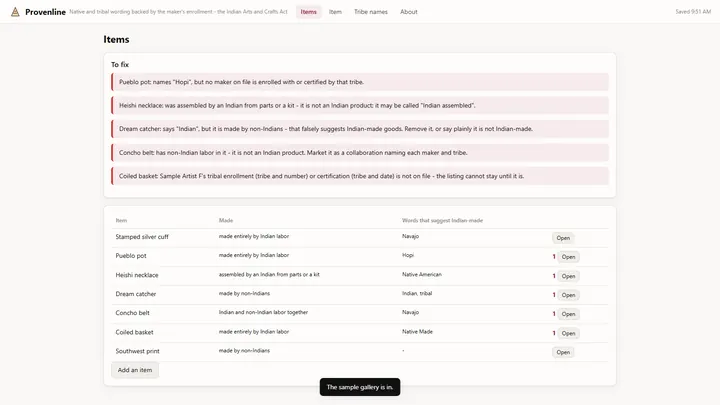Image resolution: width=720 pixels, height=405 pixels.
Task: Click the 'Items' page heading
Action: (x=116, y=39)
